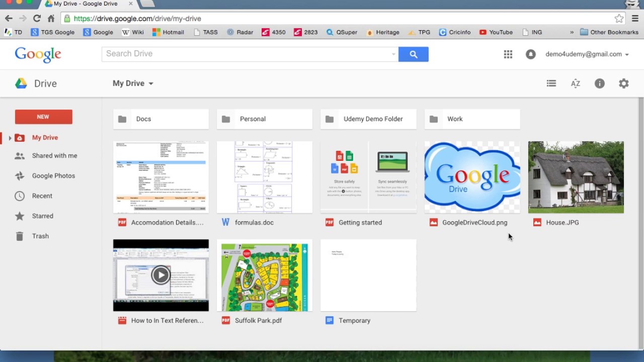This screenshot has height=362, width=644.
Task: Open the notifications bell icon
Action: [x=530, y=54]
